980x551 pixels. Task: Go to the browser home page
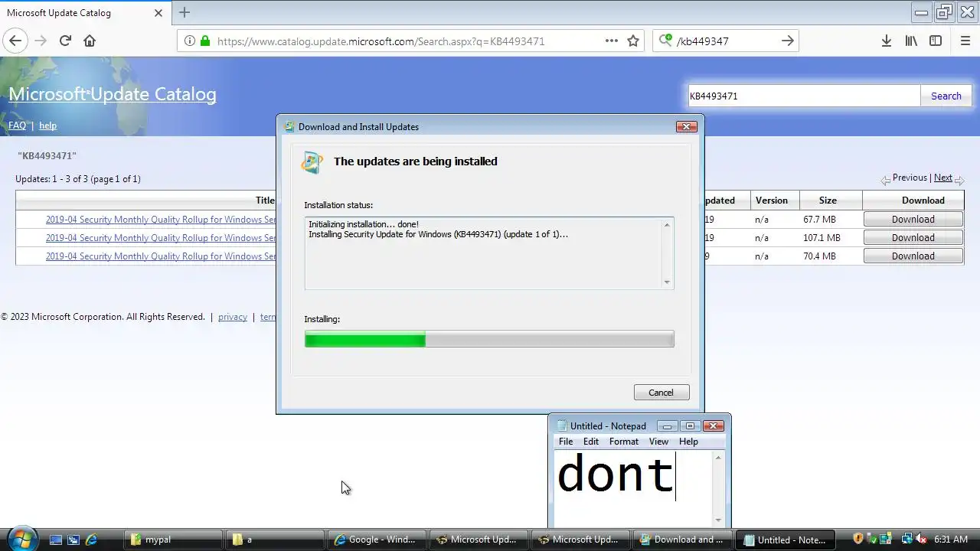pos(90,41)
